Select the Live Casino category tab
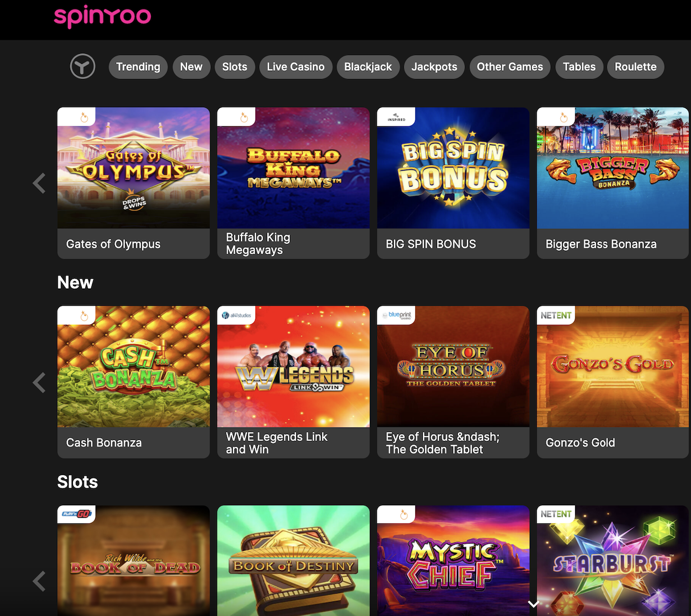This screenshot has height=616, width=691. (x=296, y=67)
